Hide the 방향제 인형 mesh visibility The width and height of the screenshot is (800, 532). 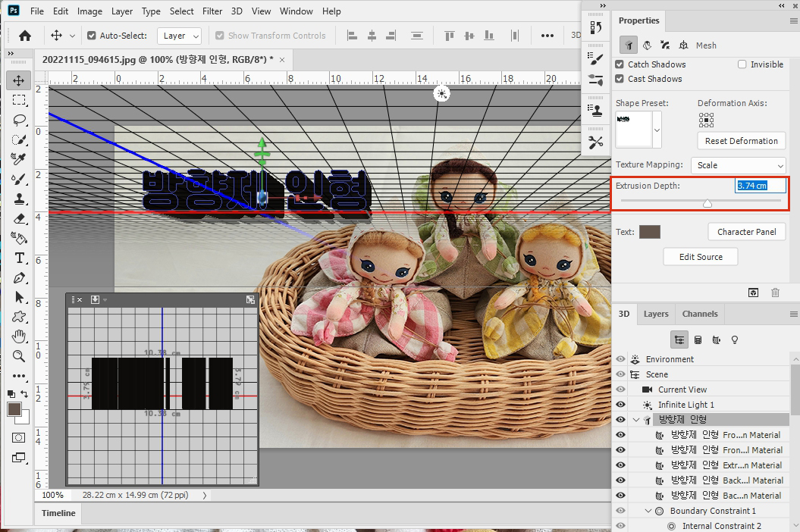[620, 419]
